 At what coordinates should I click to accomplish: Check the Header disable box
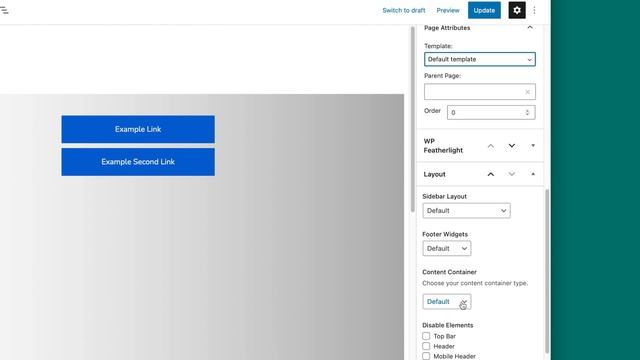[426, 346]
